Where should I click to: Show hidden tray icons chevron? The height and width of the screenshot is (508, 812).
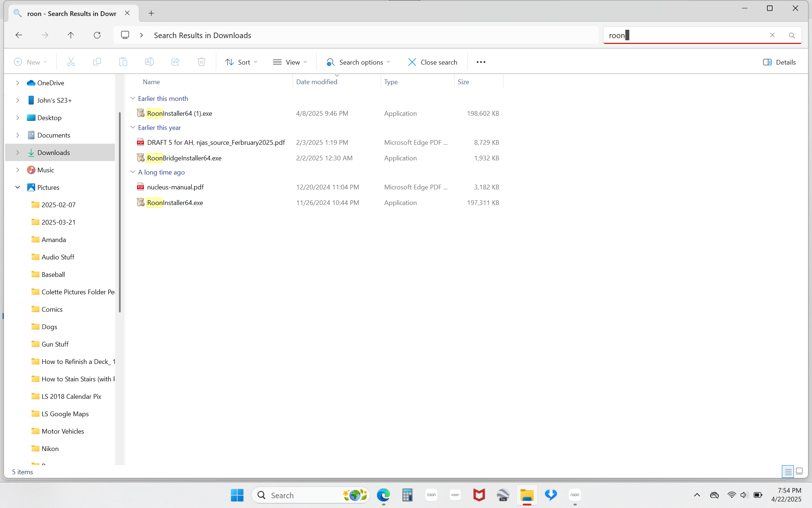point(697,495)
